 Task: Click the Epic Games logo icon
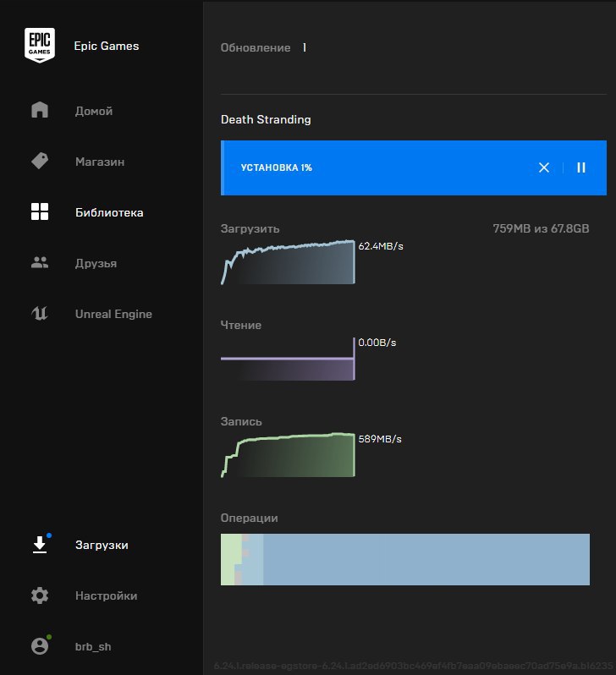[40, 45]
